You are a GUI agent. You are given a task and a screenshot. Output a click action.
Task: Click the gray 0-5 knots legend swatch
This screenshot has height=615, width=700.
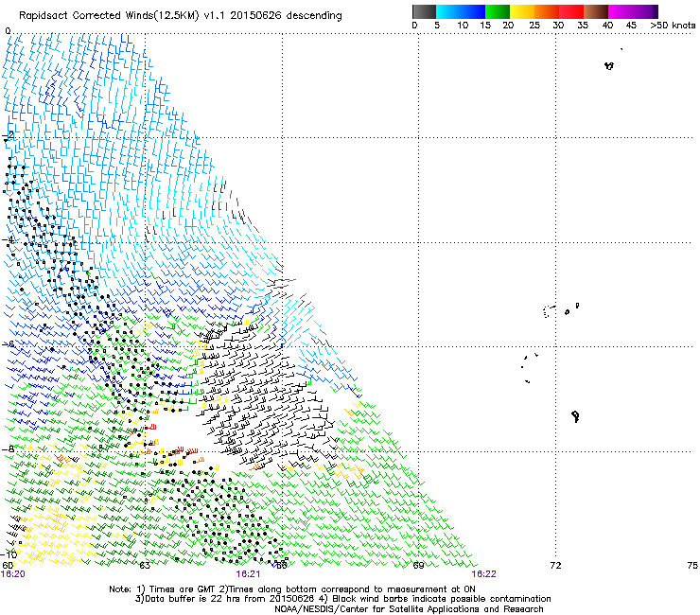coord(424,11)
